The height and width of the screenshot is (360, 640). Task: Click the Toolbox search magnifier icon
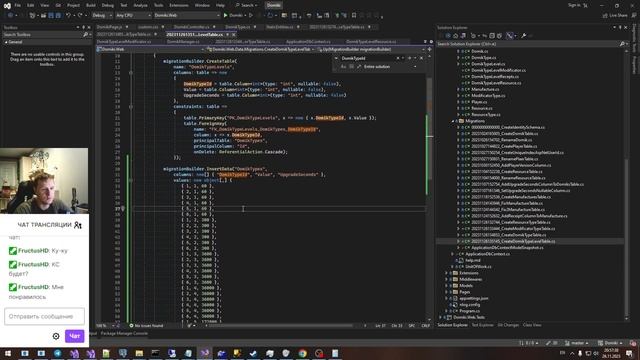[85, 35]
